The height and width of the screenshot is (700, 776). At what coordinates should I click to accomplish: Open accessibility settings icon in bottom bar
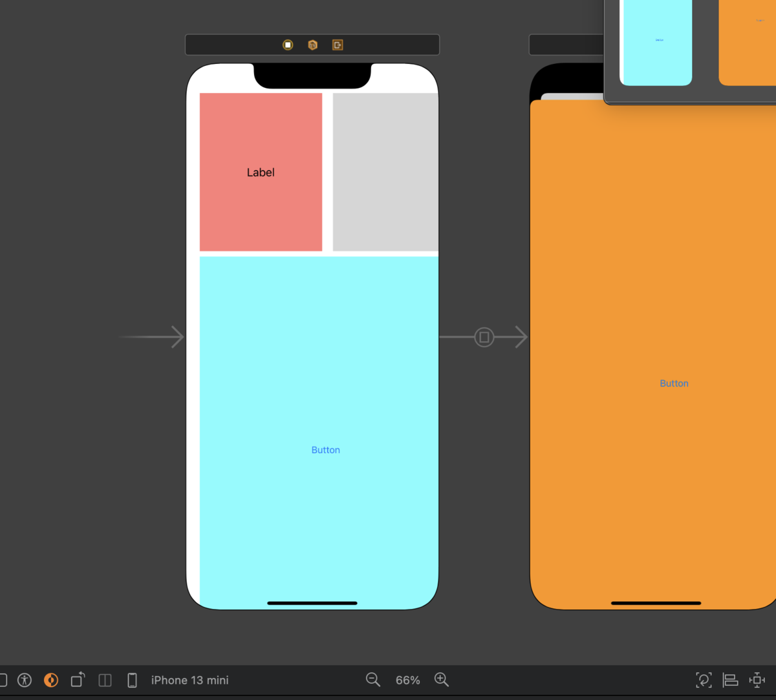click(x=25, y=680)
